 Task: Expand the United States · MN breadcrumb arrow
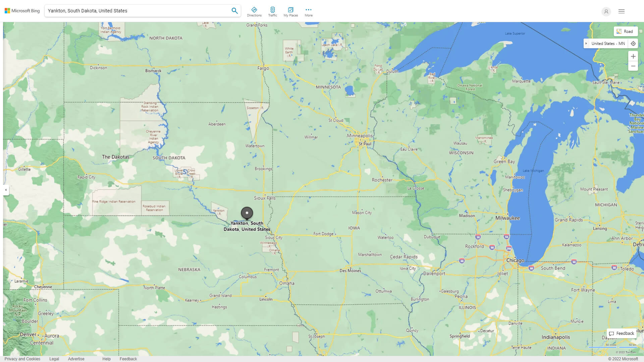tap(586, 43)
